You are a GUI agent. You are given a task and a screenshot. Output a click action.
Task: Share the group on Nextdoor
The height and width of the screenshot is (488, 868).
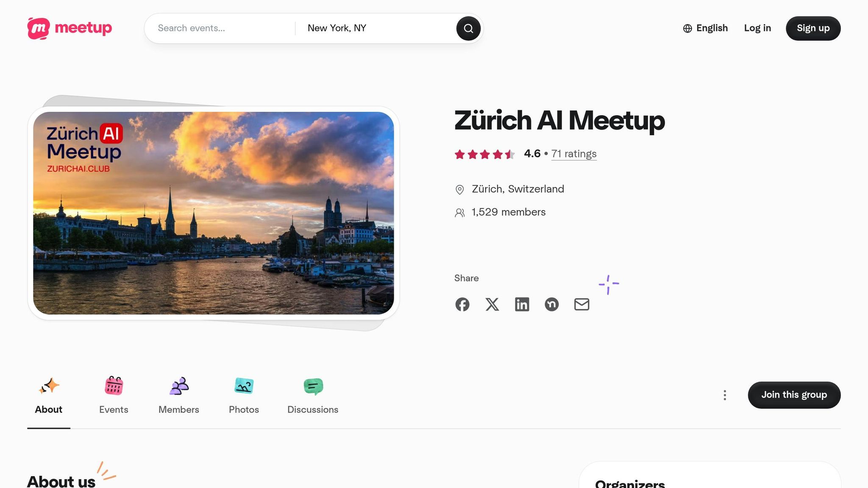(552, 304)
